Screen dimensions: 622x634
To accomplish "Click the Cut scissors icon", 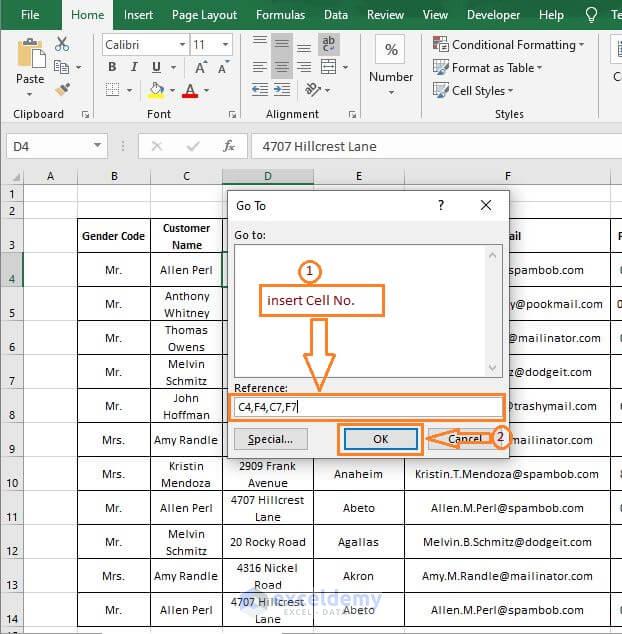I will pos(62,44).
